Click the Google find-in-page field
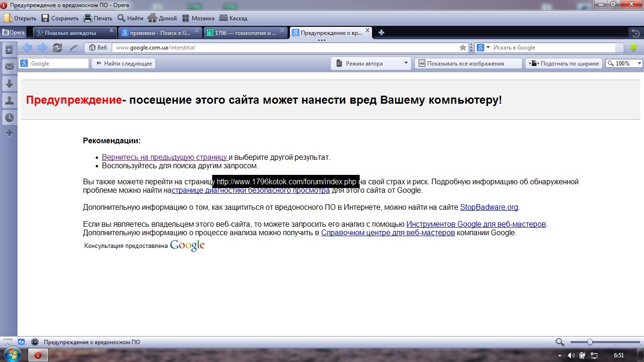Viewport: 644px width, 362px height. point(54,64)
